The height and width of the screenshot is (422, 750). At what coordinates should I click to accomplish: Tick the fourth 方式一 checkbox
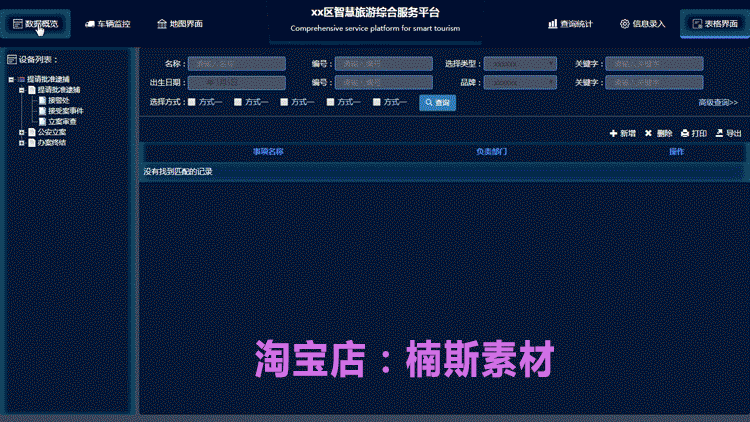pos(331,102)
